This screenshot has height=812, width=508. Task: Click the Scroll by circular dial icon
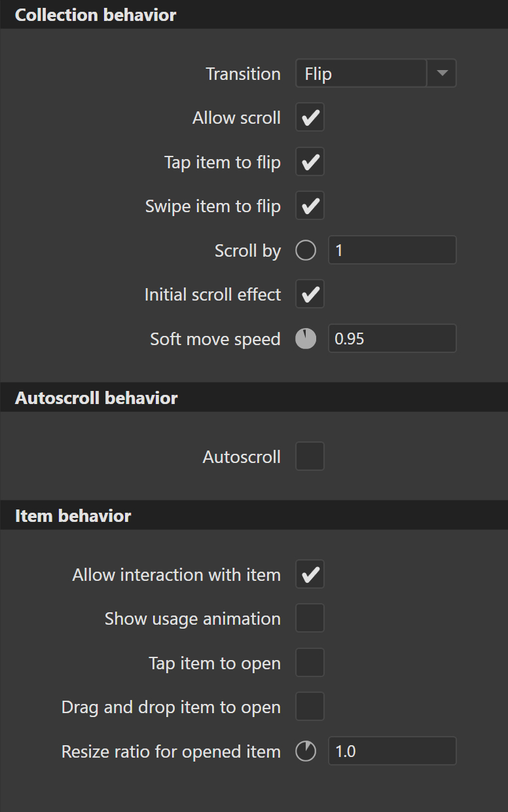tap(306, 251)
